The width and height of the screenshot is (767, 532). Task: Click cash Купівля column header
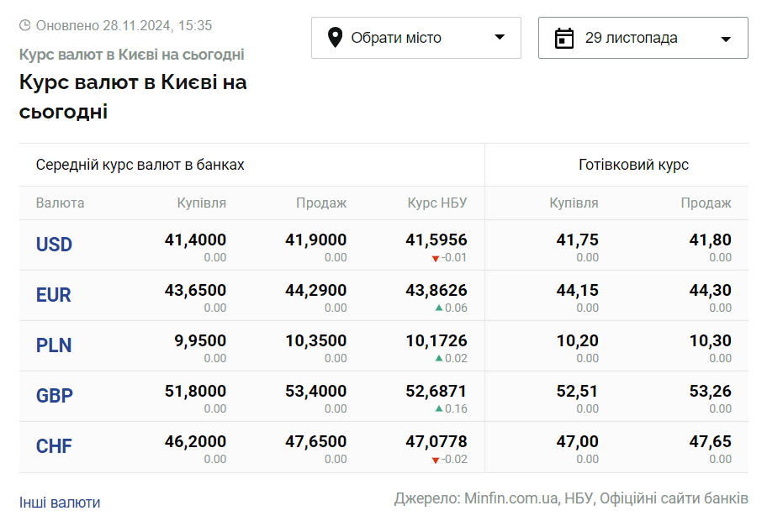click(x=574, y=203)
